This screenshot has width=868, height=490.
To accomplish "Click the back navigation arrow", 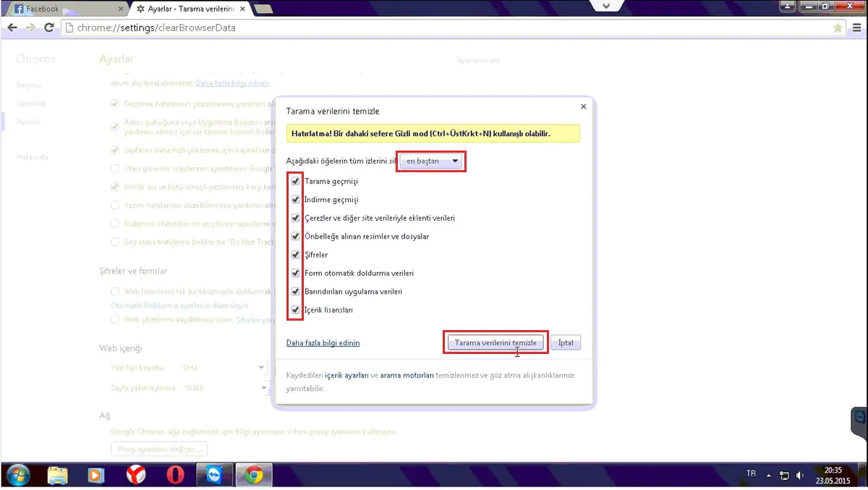I will click(12, 27).
